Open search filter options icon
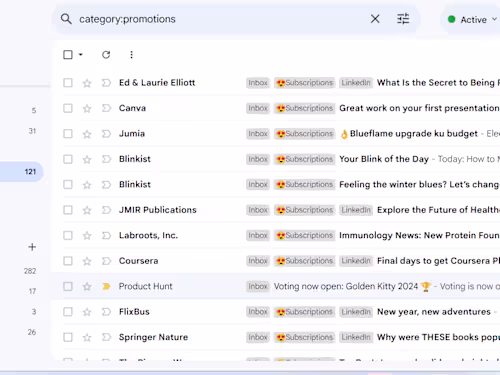500x375 pixels. pyautogui.click(x=403, y=19)
